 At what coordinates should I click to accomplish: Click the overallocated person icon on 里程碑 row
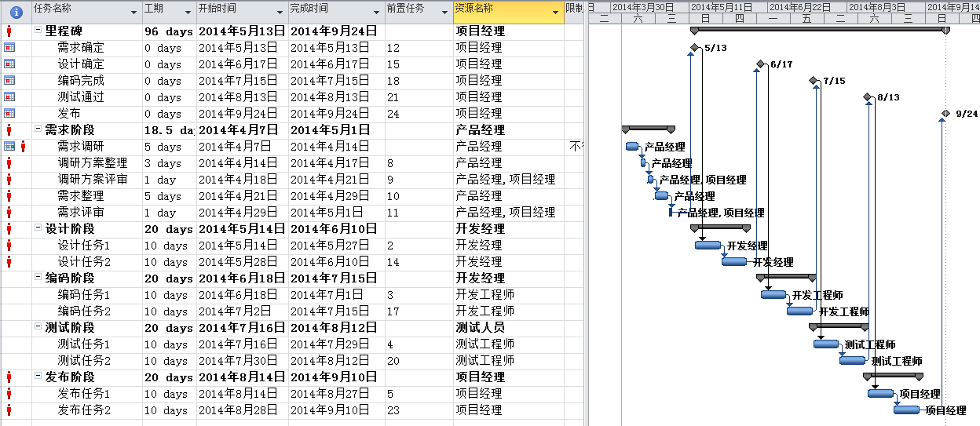[9, 31]
